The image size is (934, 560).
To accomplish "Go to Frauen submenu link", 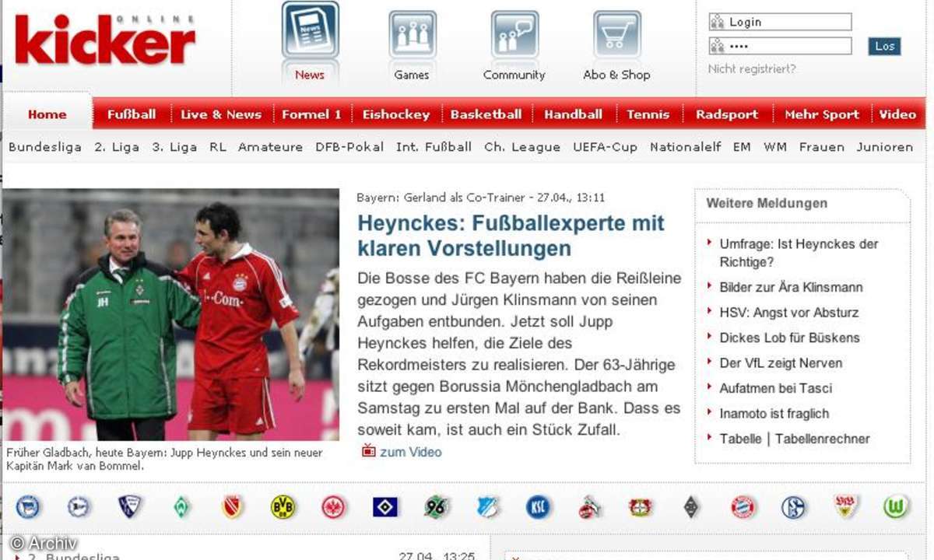I will coord(821,147).
